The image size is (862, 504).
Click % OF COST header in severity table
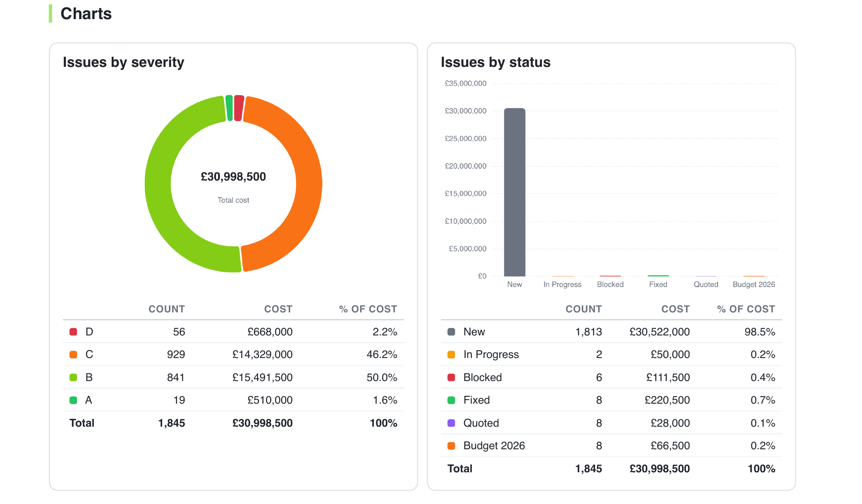pos(368,309)
